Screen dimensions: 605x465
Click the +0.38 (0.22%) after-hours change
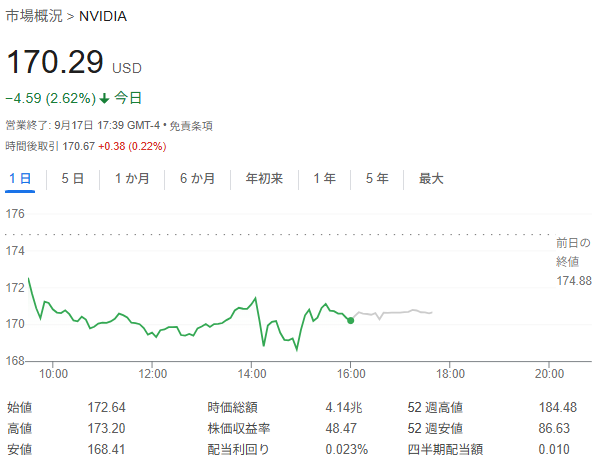(132, 146)
